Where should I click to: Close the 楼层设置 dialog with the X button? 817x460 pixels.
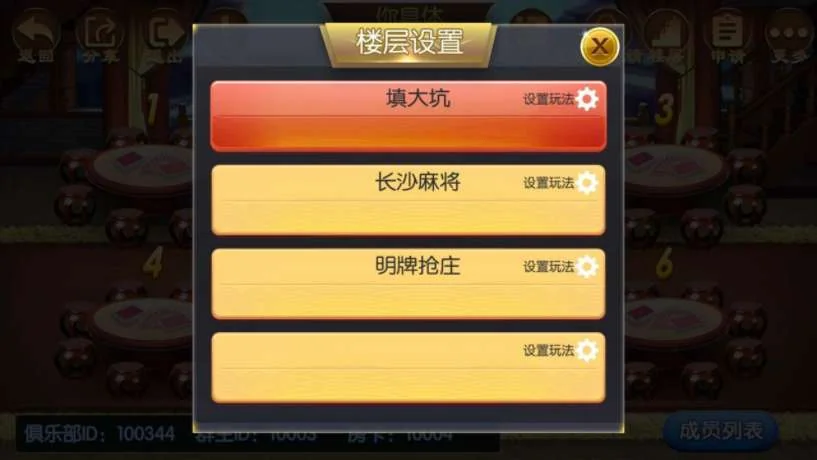599,47
